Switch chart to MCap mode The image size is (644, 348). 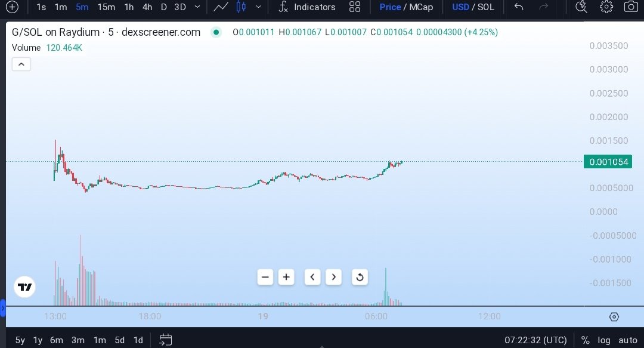click(x=421, y=7)
